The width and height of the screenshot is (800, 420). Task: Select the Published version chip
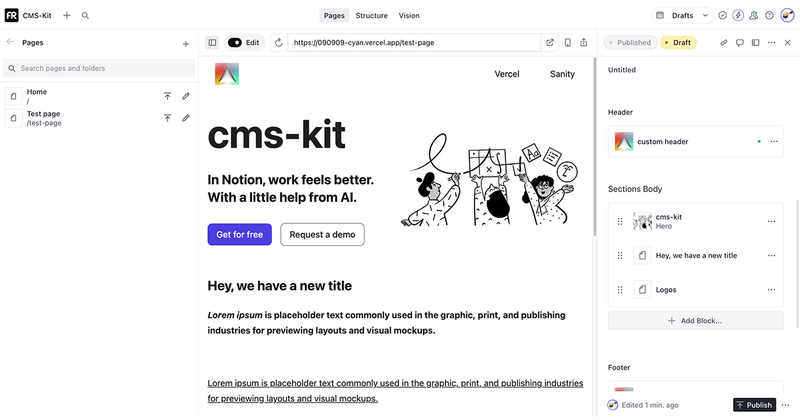click(x=630, y=42)
